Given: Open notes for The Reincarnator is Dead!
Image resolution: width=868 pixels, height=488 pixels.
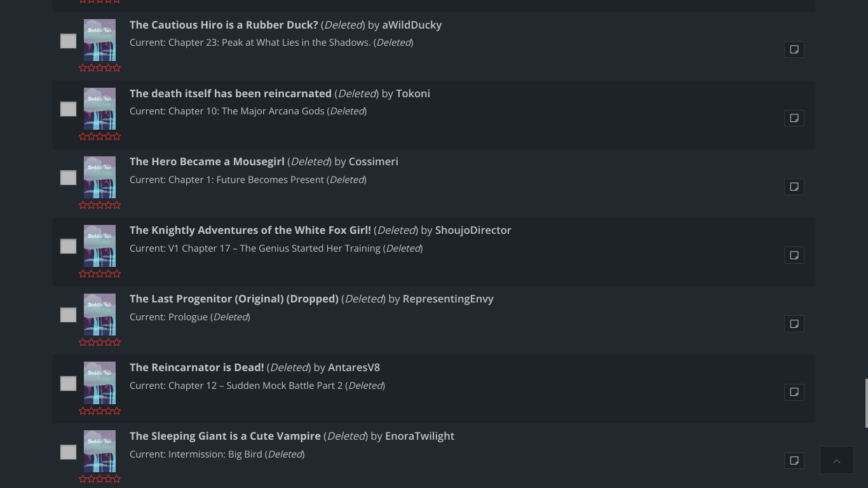Looking at the screenshot, I should 794,392.
